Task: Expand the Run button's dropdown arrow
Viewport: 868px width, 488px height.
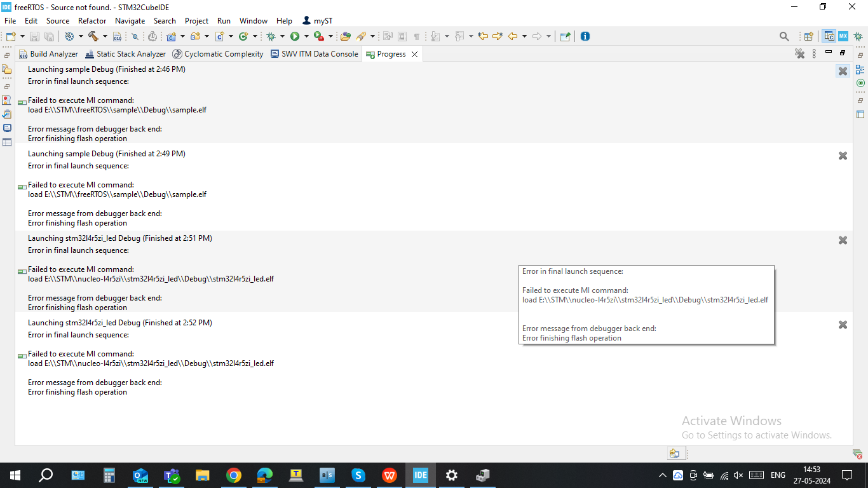Action: click(306, 36)
